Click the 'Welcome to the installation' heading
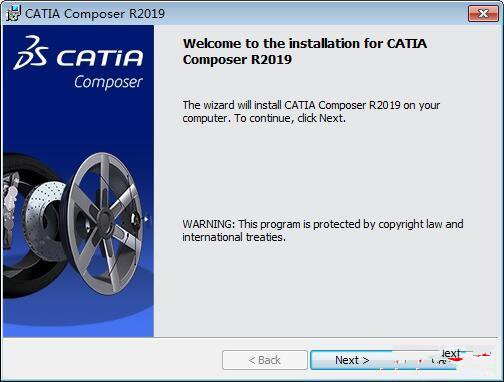Viewport: 504px width, 382px height. [305, 52]
